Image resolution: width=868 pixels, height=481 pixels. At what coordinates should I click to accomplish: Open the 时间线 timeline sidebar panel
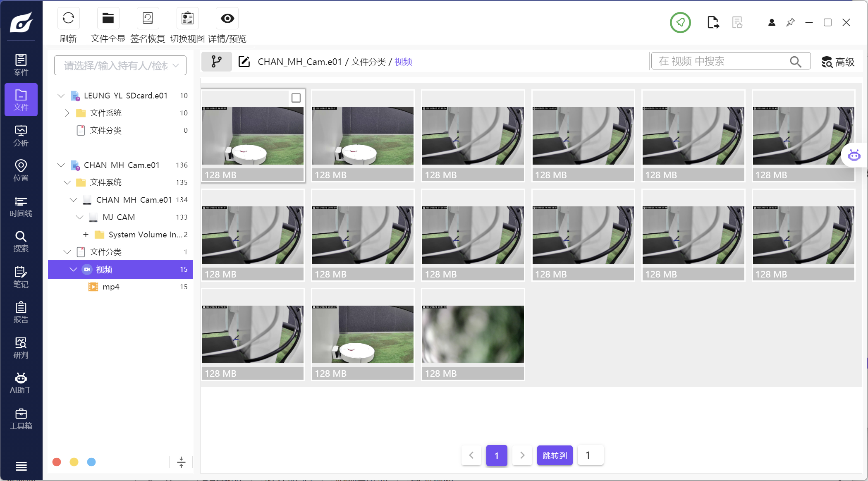click(x=21, y=206)
